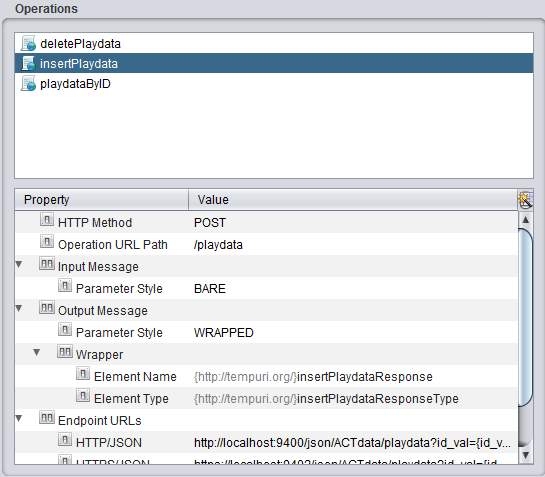Click the Input Message label

[98, 267]
